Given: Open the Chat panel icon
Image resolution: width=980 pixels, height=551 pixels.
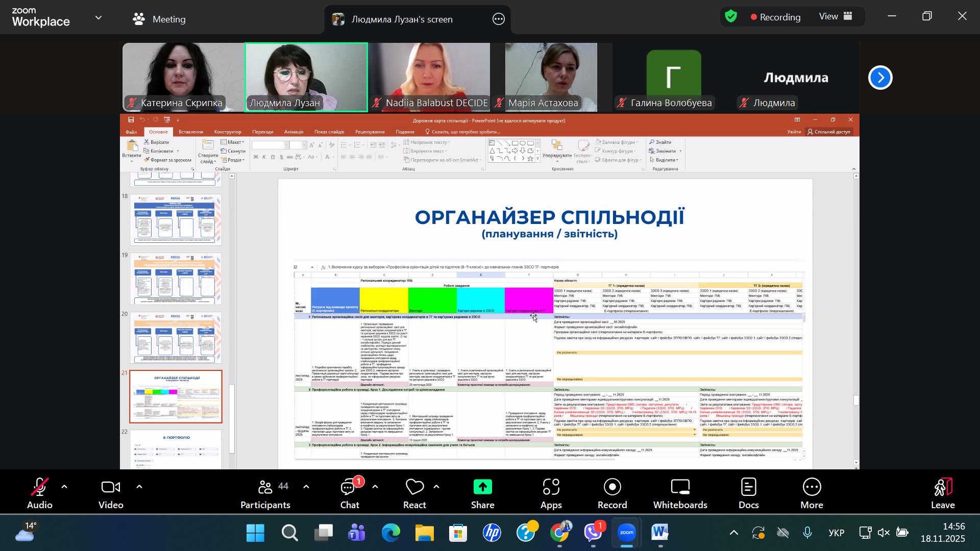Looking at the screenshot, I should click(x=349, y=488).
